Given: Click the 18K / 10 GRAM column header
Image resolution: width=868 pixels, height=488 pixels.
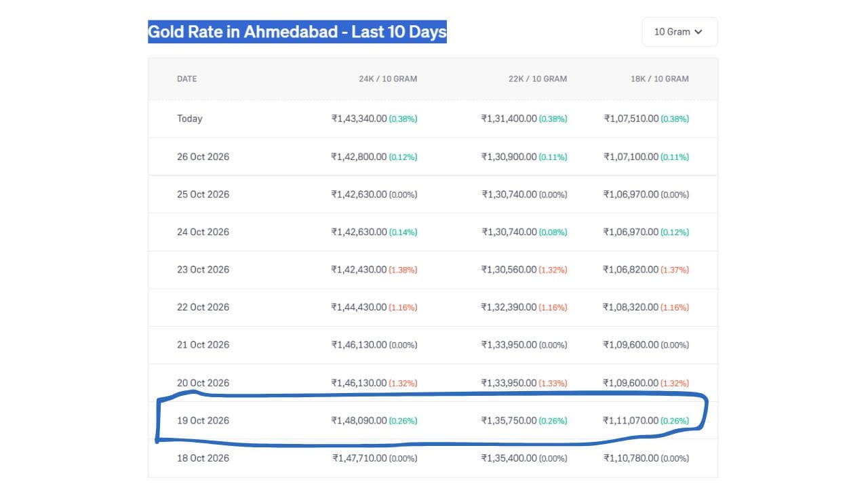Looking at the screenshot, I should click(660, 79).
